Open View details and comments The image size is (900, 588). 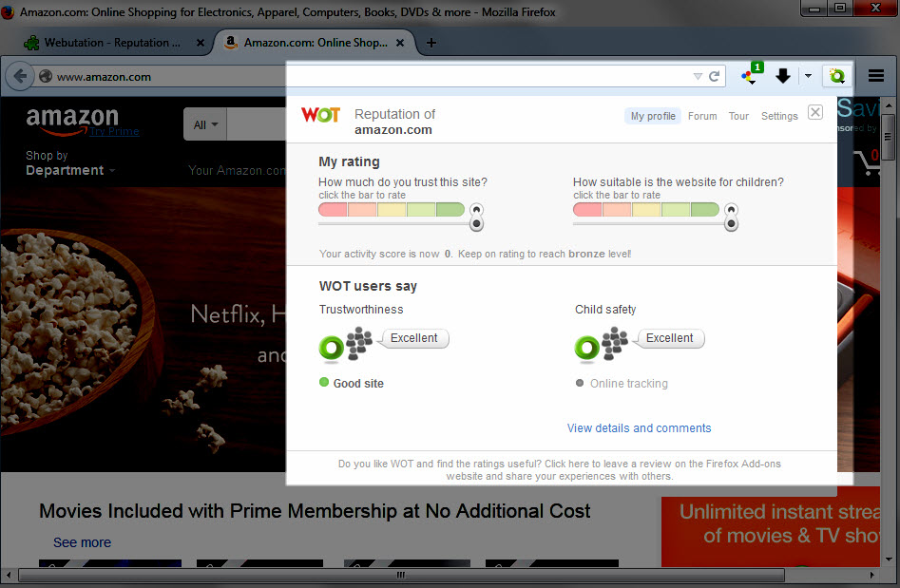(639, 428)
